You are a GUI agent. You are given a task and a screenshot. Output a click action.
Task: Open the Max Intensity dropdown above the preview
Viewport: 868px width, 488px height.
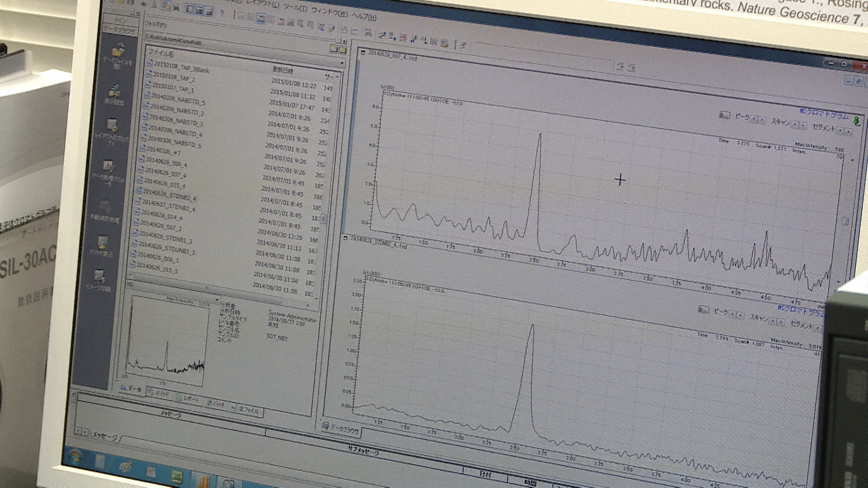pos(217,300)
